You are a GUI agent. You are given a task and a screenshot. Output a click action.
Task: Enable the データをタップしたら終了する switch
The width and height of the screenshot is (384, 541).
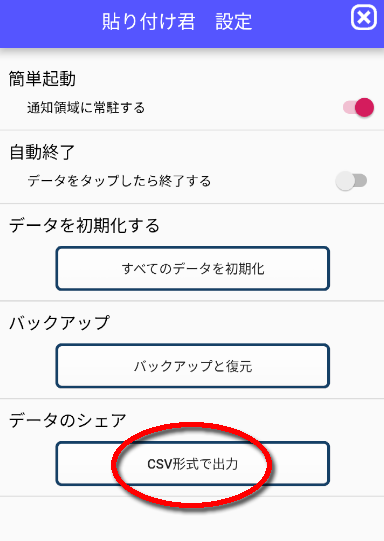tap(351, 181)
